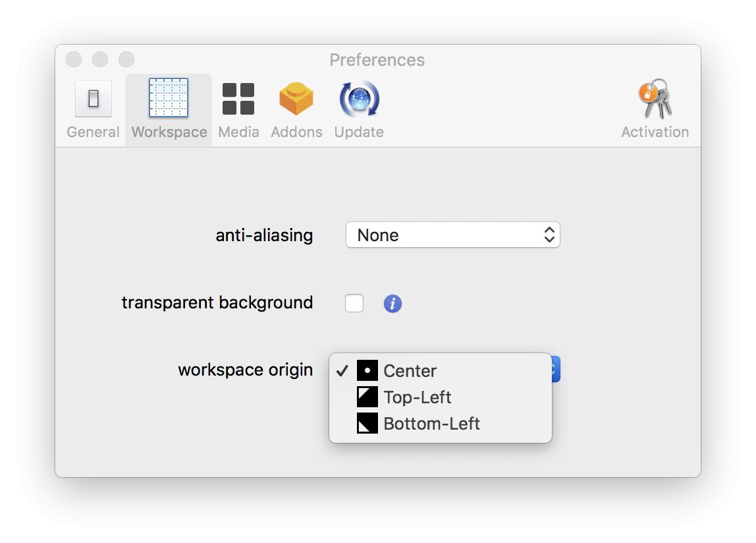Click the Preferences window title bar
The height and width of the screenshot is (543, 756).
[377, 60]
